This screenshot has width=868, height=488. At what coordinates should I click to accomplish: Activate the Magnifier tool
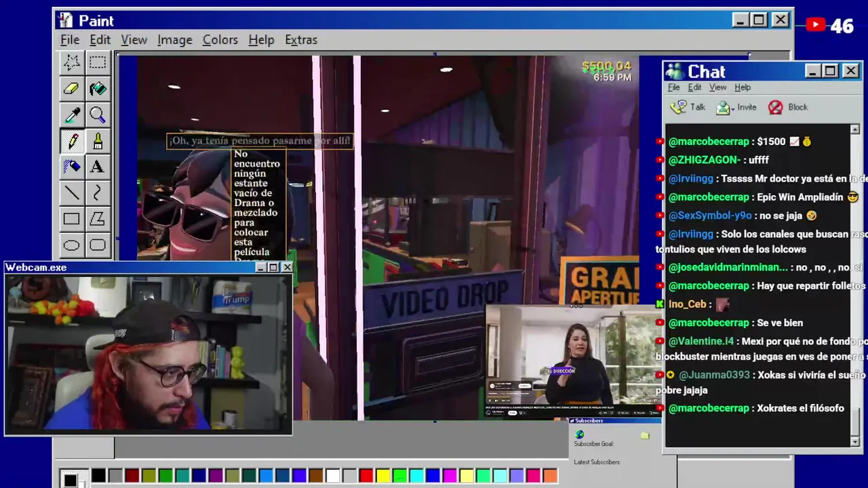(x=98, y=115)
